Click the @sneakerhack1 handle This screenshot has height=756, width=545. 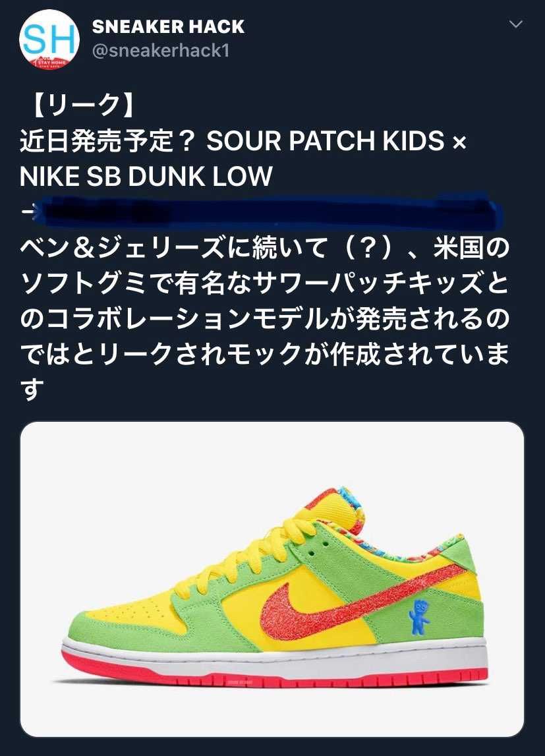pyautogui.click(x=160, y=51)
